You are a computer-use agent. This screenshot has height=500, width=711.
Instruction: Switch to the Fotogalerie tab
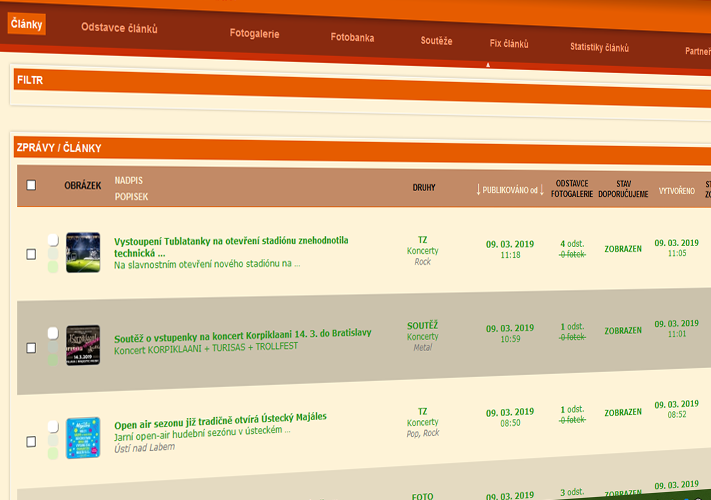click(x=254, y=35)
